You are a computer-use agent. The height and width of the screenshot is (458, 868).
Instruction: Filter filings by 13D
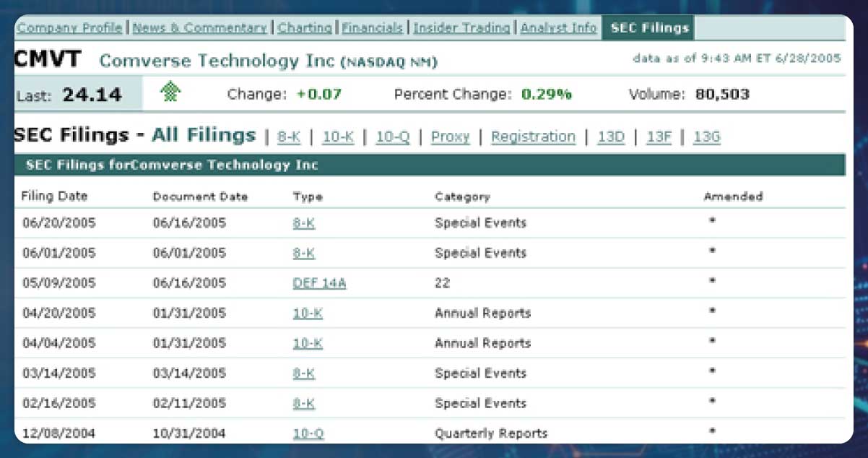(x=611, y=137)
